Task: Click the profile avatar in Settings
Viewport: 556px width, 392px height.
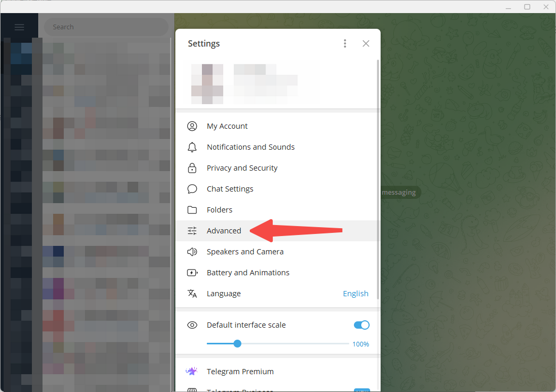Action: (207, 84)
